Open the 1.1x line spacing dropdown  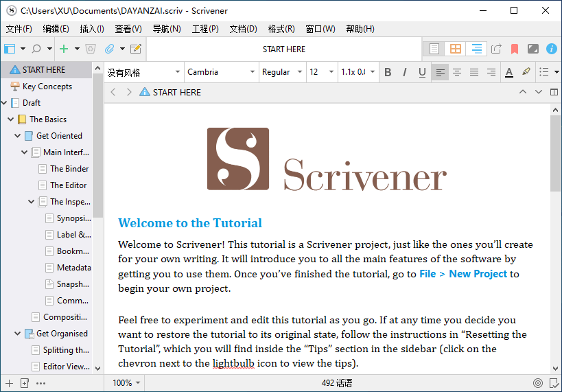coord(358,73)
